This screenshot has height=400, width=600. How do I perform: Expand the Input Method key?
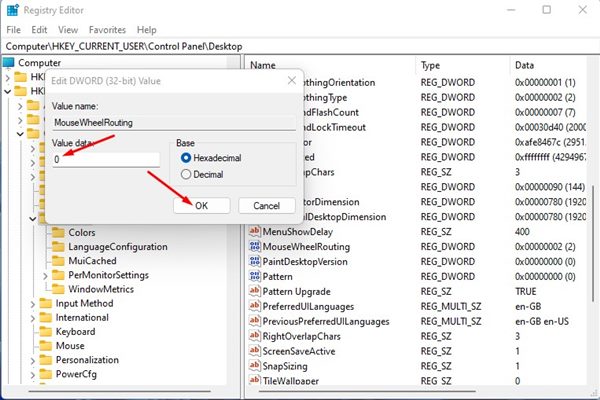coord(33,304)
